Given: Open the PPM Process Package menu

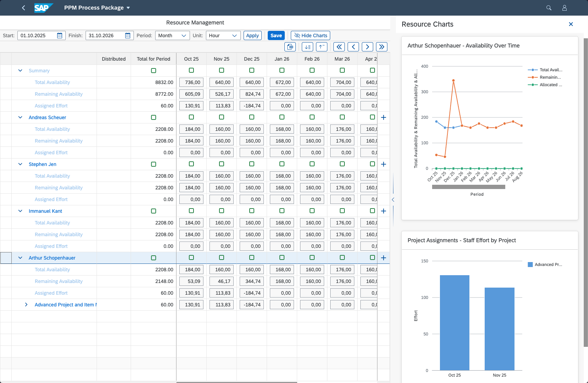Looking at the screenshot, I should (97, 8).
